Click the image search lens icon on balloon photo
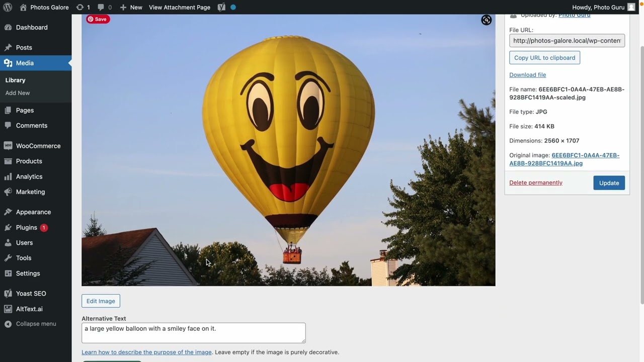 (x=486, y=20)
